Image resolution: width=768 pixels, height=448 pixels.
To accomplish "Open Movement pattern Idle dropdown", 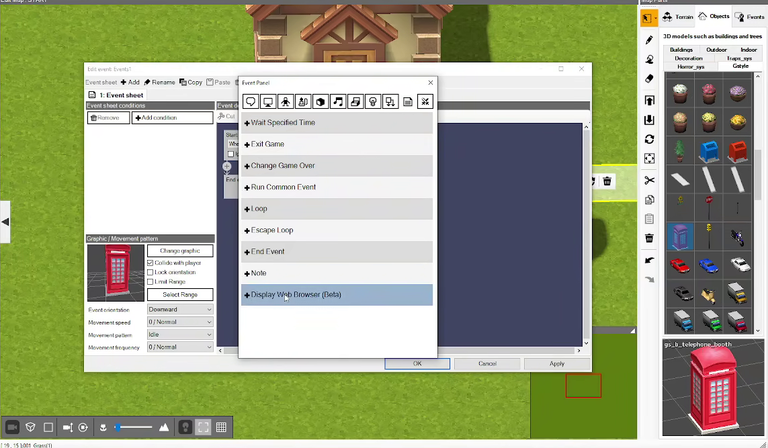I will tap(180, 334).
